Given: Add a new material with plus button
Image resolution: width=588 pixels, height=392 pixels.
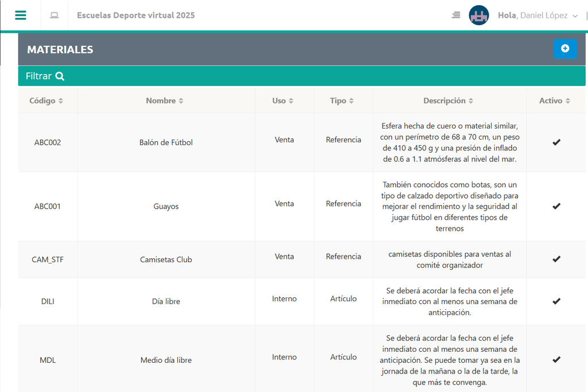Looking at the screenshot, I should [564, 49].
